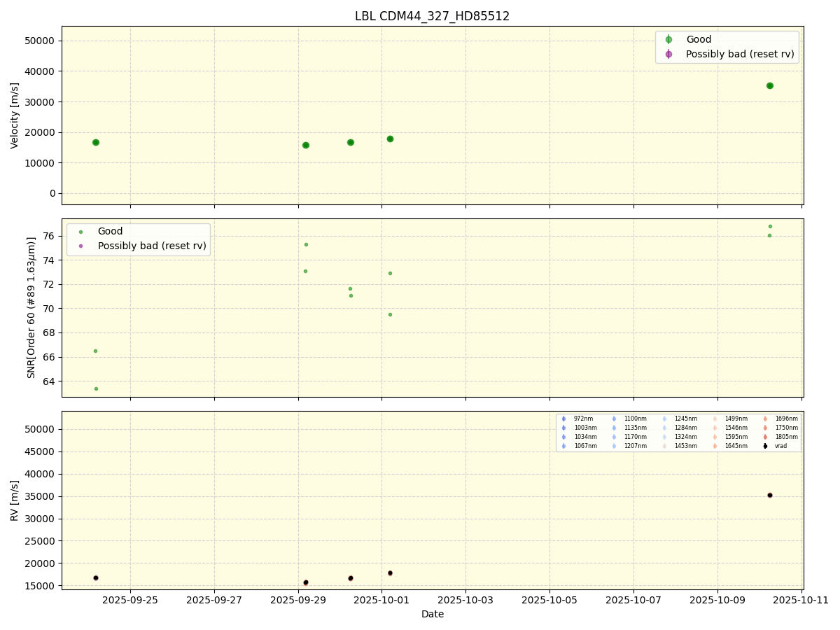Select the SNR point near 73.1

(305, 271)
